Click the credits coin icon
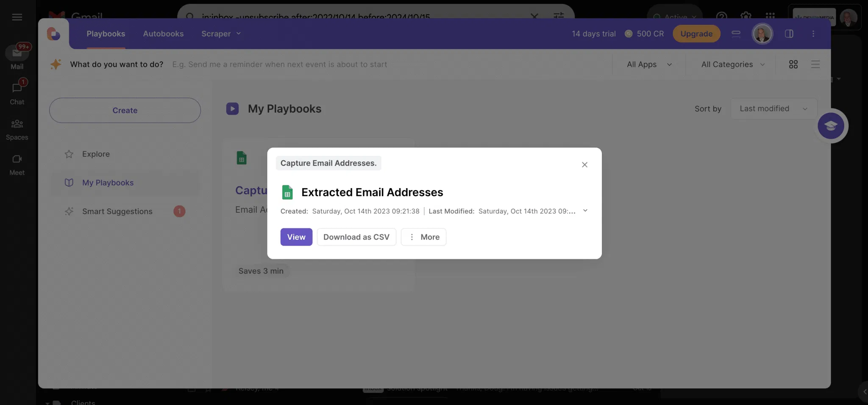This screenshot has height=405, width=868. point(629,34)
